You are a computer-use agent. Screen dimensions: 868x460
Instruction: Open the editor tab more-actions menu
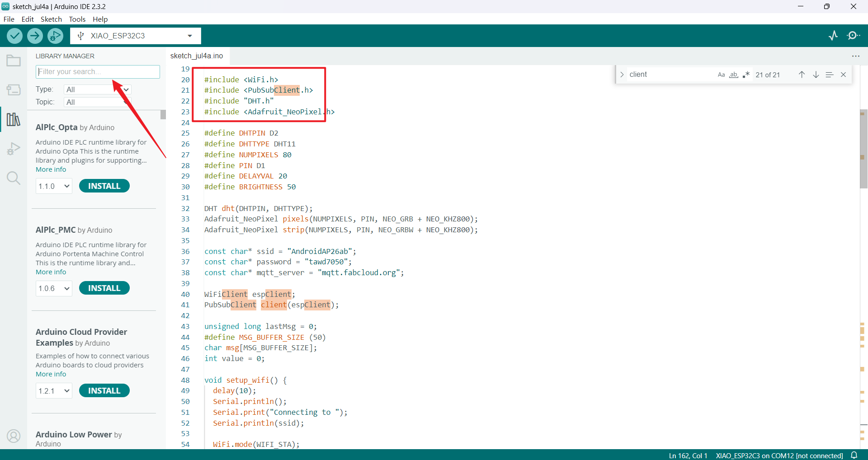pos(855,56)
